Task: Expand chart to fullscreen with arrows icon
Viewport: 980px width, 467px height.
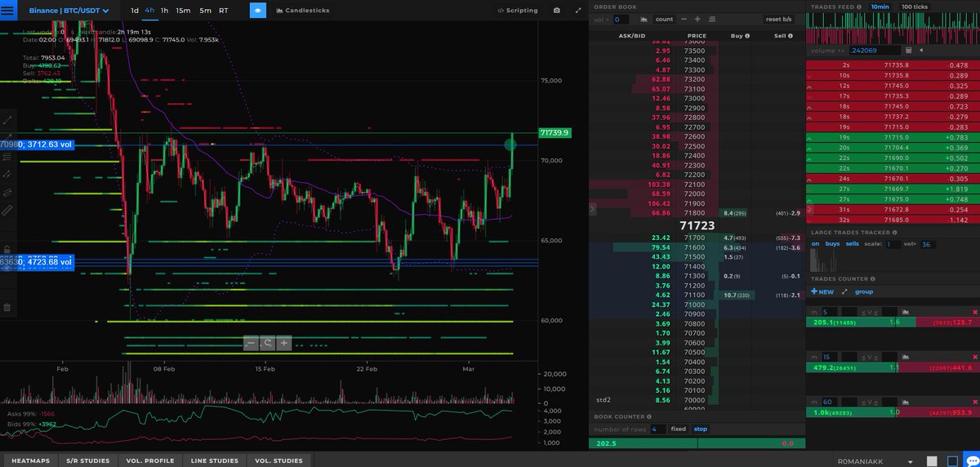Action: [x=578, y=11]
